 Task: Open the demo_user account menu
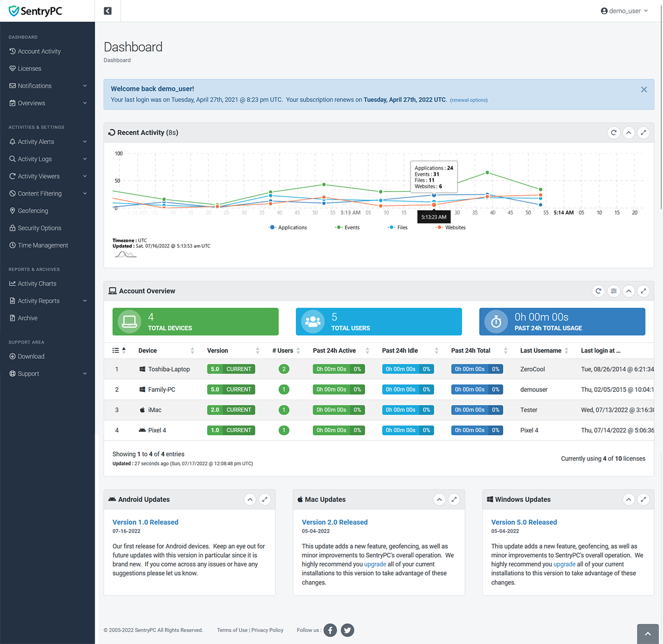tap(624, 11)
